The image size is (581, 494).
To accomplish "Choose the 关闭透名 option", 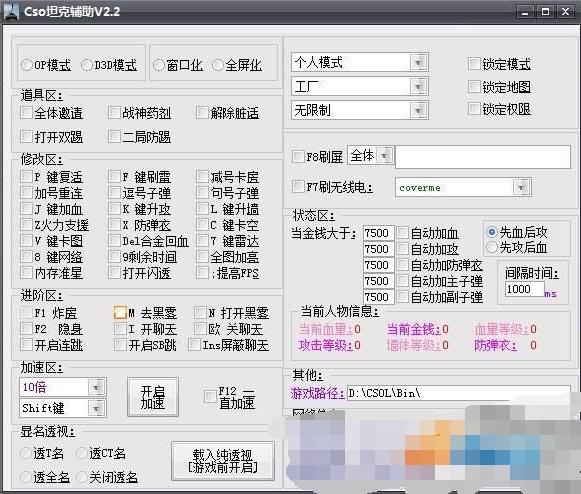I will 81,477.
